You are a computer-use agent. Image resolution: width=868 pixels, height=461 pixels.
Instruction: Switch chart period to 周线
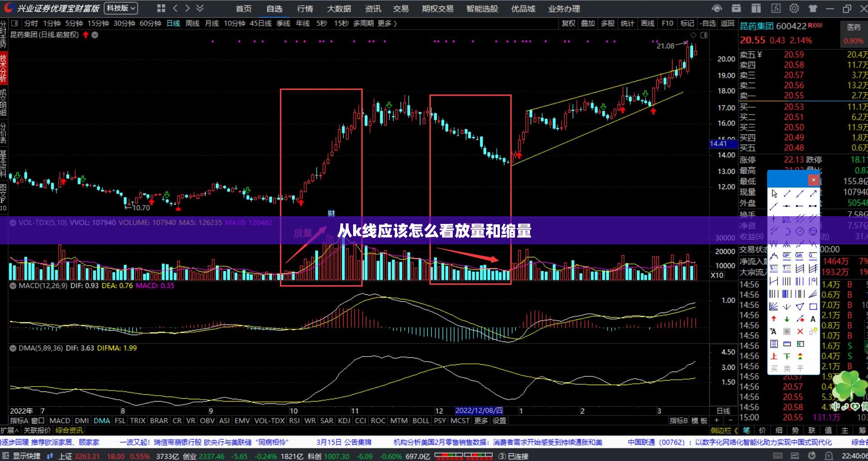[x=192, y=23]
